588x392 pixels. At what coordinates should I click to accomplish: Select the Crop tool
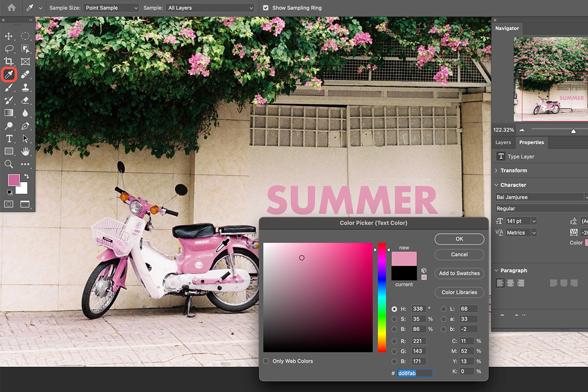(x=9, y=62)
